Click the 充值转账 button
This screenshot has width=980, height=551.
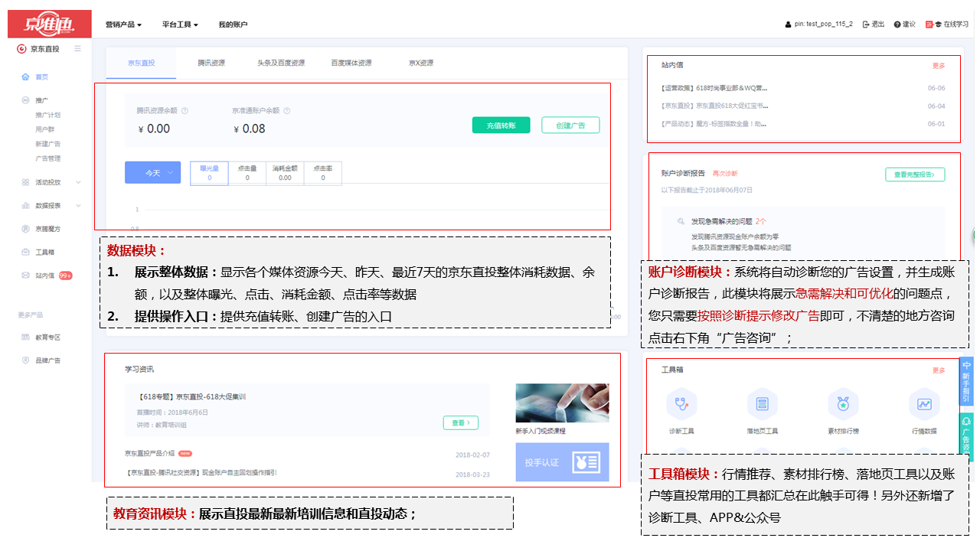pos(501,126)
